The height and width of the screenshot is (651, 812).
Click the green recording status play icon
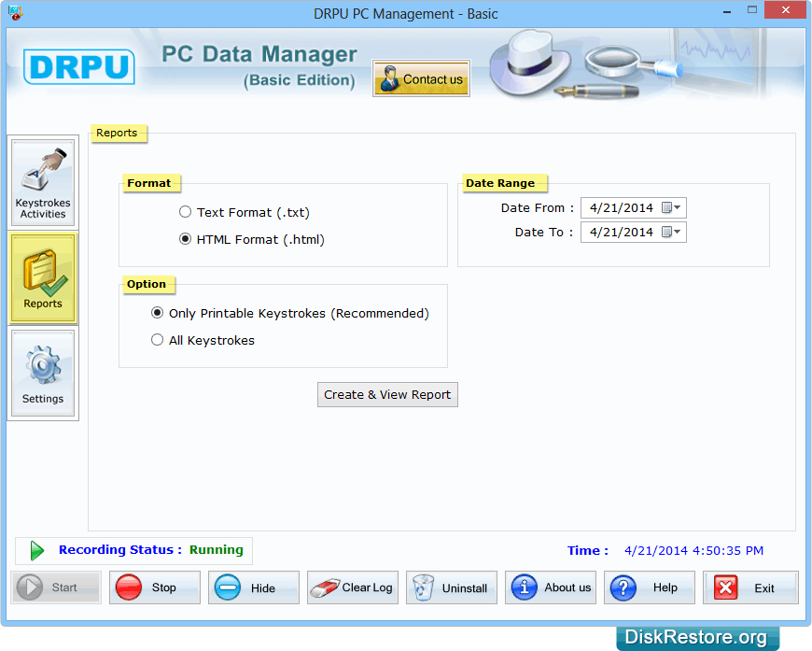pyautogui.click(x=36, y=550)
